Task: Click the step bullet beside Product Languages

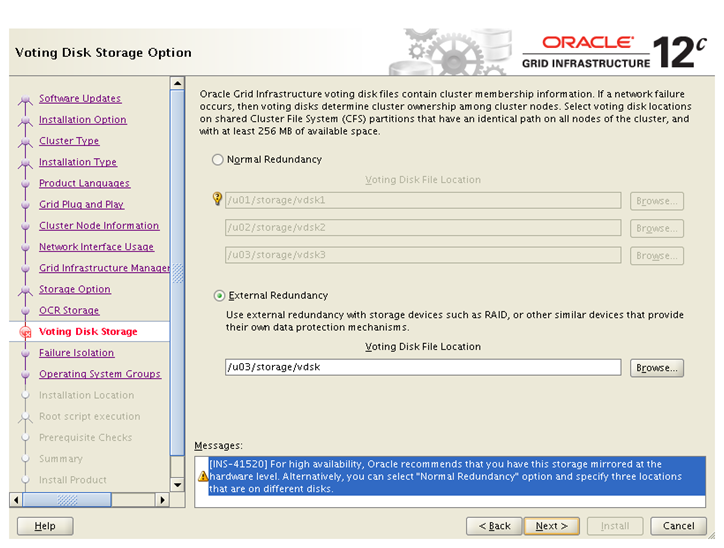Action: 25,184
